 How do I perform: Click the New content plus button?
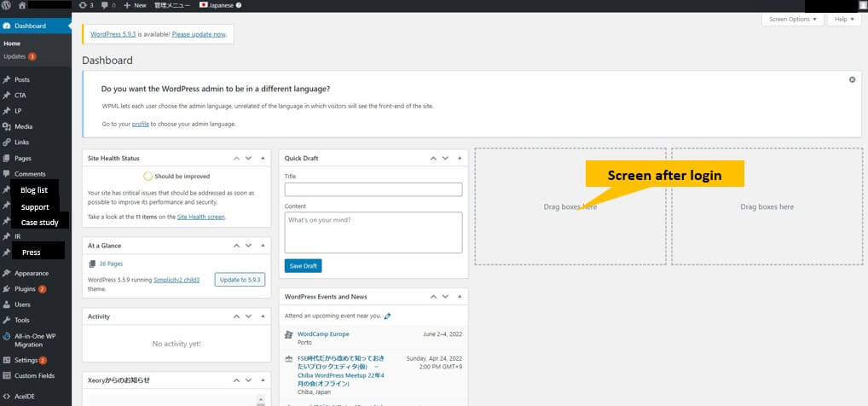[x=135, y=5]
